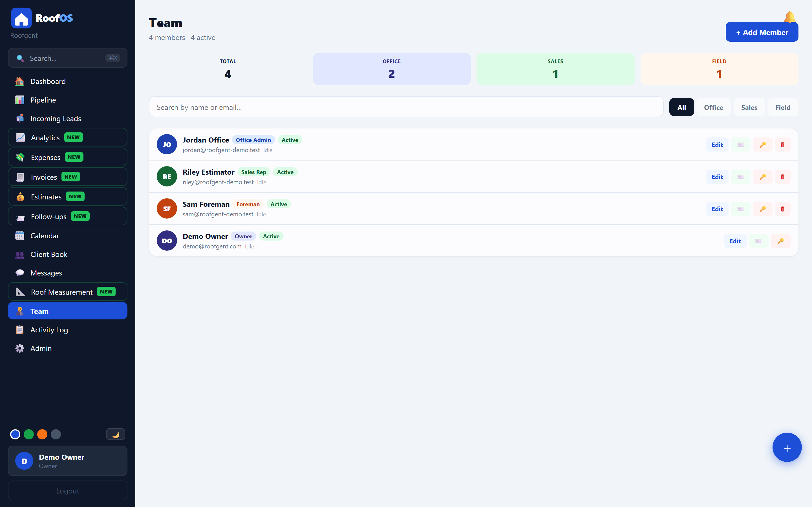812x507 pixels.
Task: Switch to the Field filter tab
Action: [783, 107]
